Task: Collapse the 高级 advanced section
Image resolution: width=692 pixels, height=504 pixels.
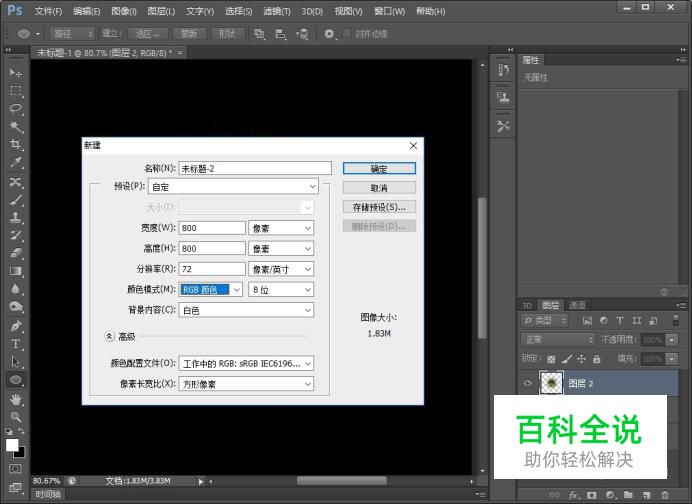Action: [109, 337]
